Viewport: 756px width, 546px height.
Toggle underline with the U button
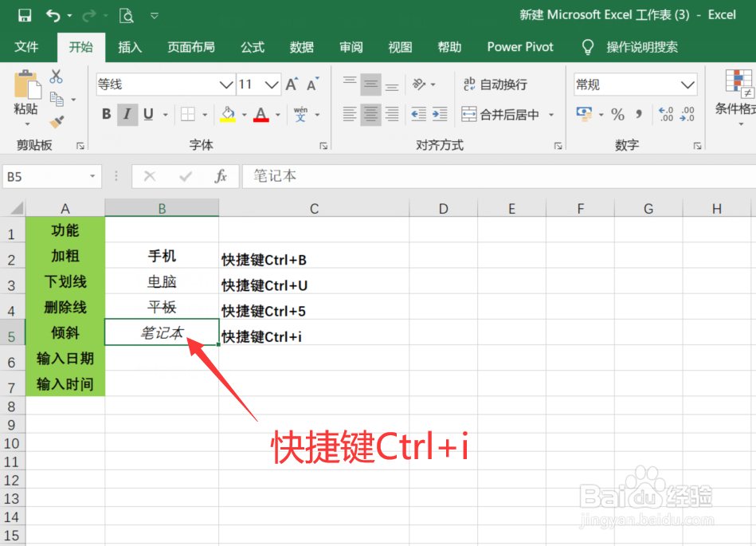148,114
